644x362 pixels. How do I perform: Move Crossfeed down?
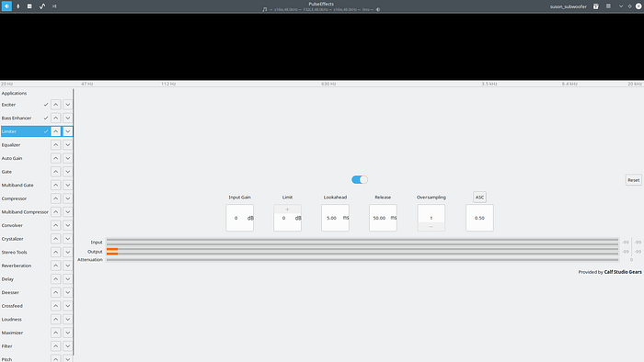tap(67, 306)
